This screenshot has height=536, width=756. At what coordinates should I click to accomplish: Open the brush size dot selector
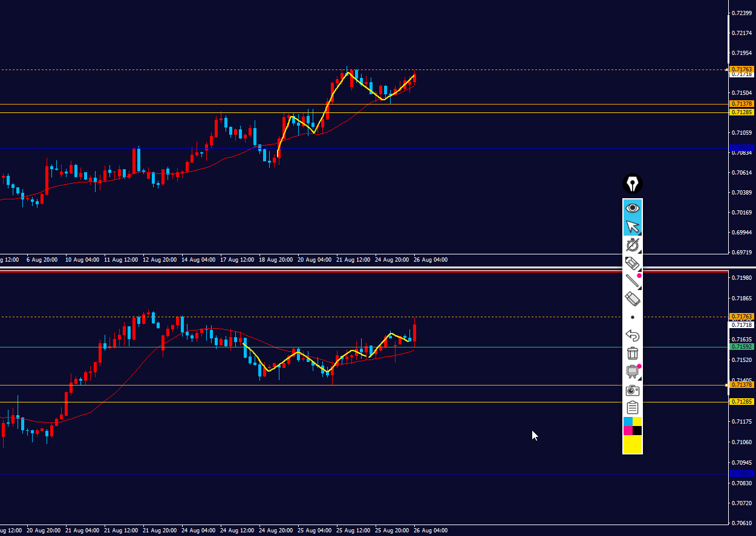pos(633,317)
